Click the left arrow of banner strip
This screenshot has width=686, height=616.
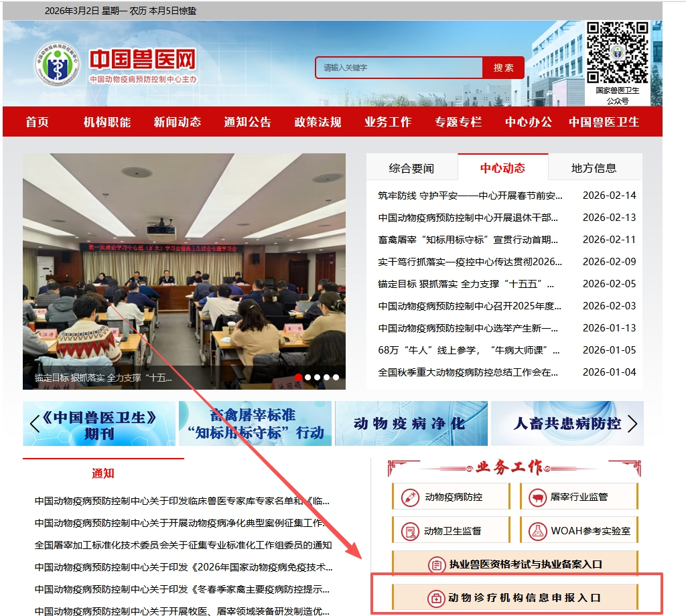tap(34, 424)
